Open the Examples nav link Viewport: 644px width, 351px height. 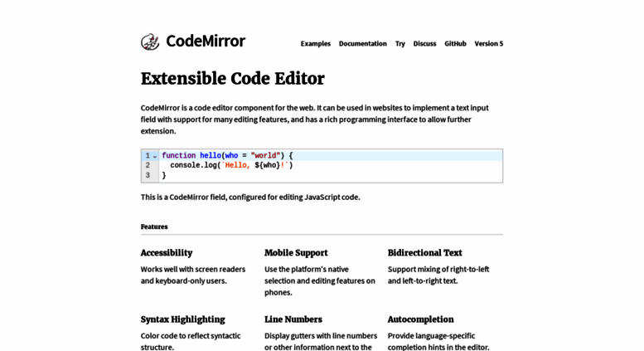(x=316, y=44)
